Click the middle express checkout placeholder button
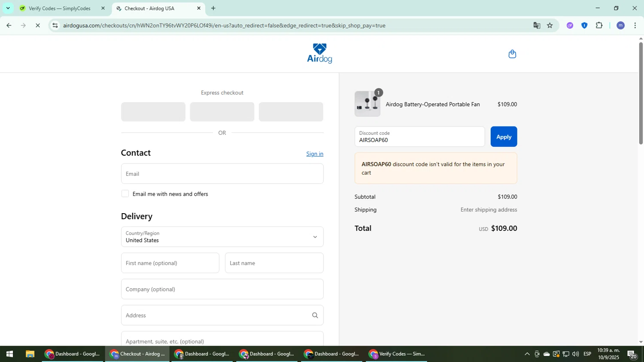 [222, 112]
